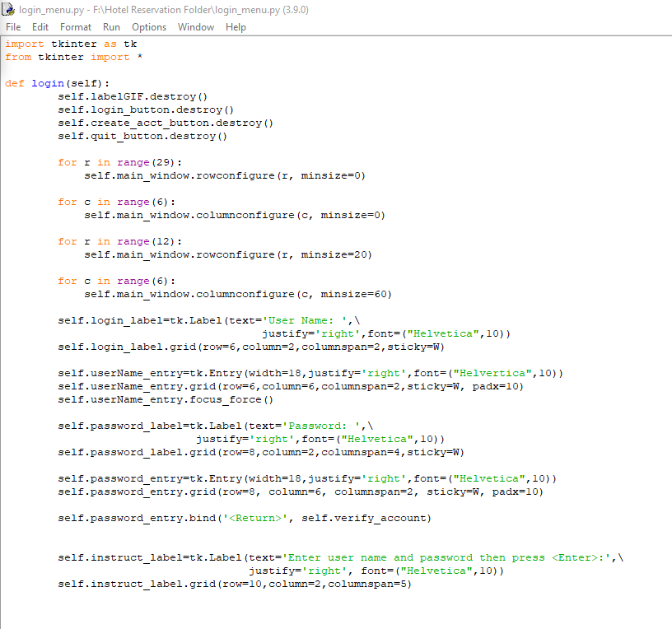The image size is (672, 629).
Task: Open the Window menu
Action: point(196,26)
